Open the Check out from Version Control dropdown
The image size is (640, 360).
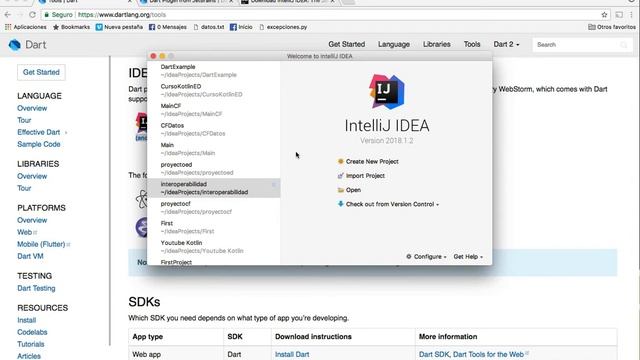[x=392, y=204]
